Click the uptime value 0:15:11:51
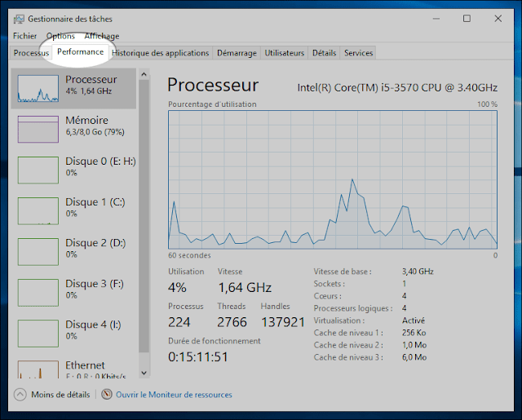 click(x=198, y=357)
